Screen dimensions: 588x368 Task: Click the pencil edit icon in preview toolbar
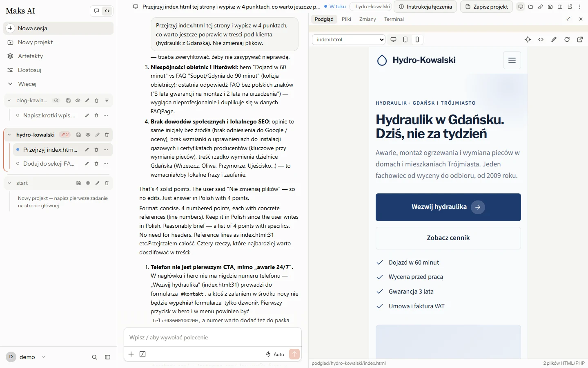(x=554, y=40)
